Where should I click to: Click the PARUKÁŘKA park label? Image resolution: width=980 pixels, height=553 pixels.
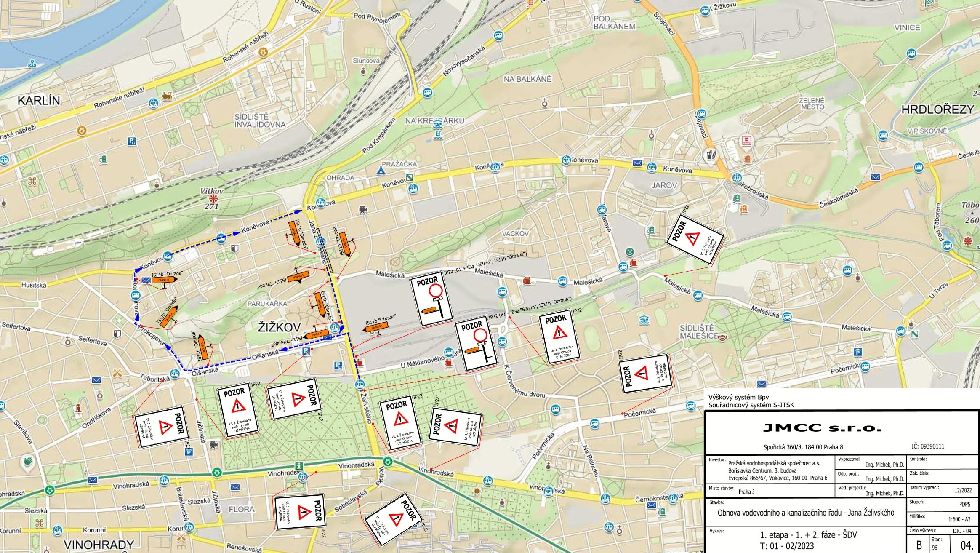267,303
